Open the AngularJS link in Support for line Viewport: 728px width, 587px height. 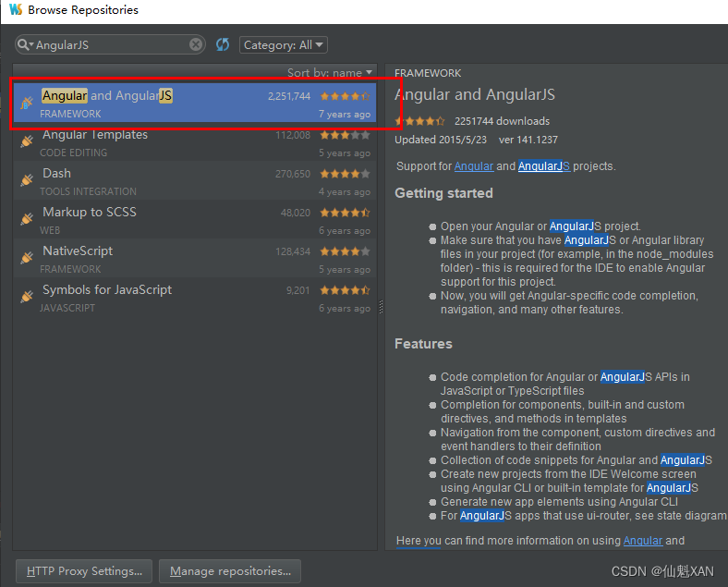click(543, 166)
